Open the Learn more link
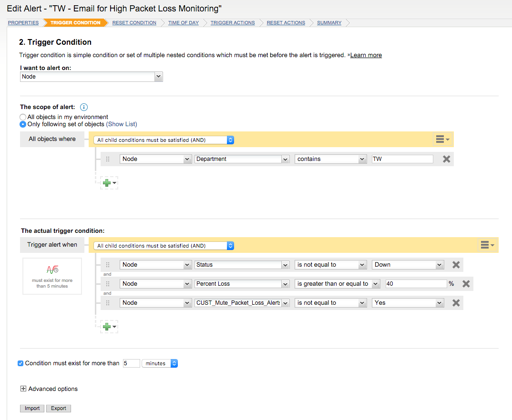This screenshot has width=512, height=420. [x=366, y=55]
